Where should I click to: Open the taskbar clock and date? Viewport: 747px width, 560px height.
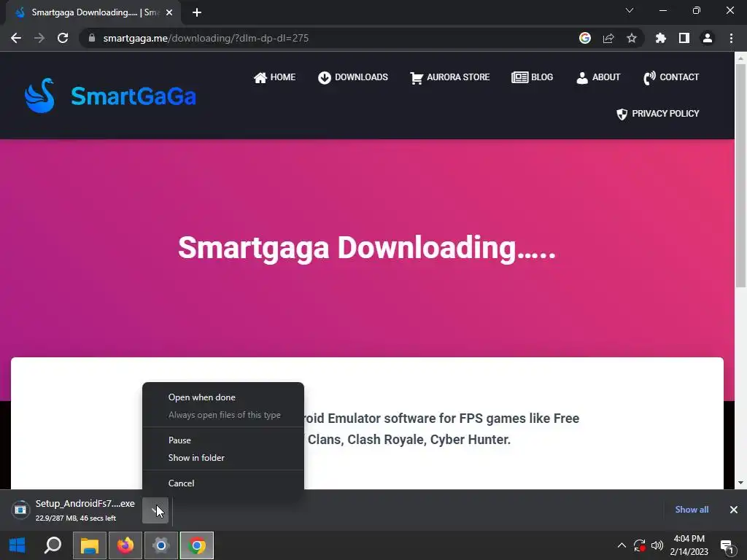(689, 545)
